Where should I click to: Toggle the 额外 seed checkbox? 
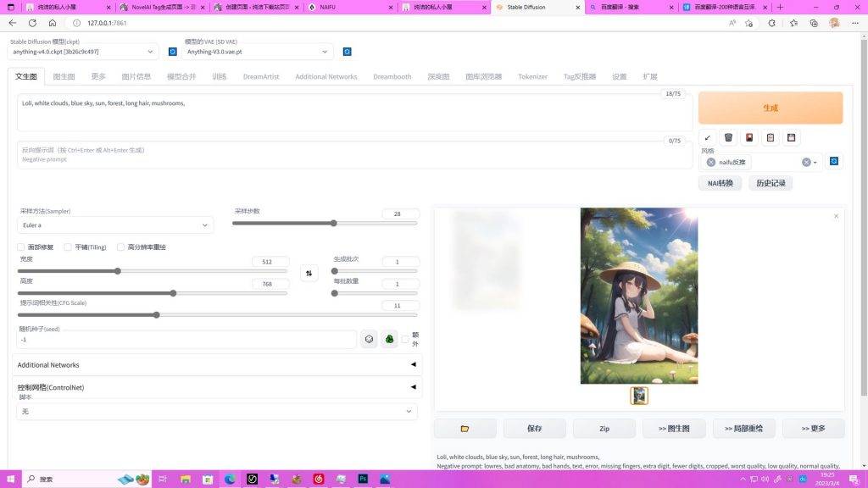(x=405, y=339)
